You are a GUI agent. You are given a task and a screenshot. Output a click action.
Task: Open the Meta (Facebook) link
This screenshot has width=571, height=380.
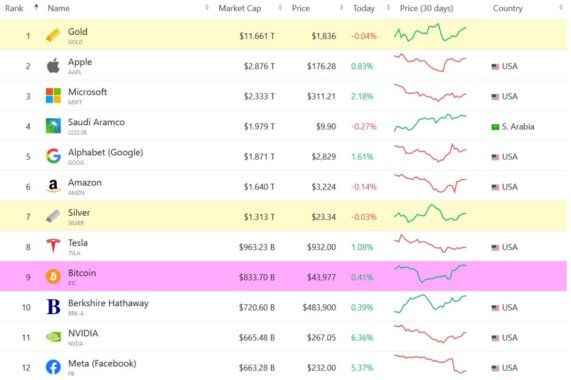coord(102,364)
